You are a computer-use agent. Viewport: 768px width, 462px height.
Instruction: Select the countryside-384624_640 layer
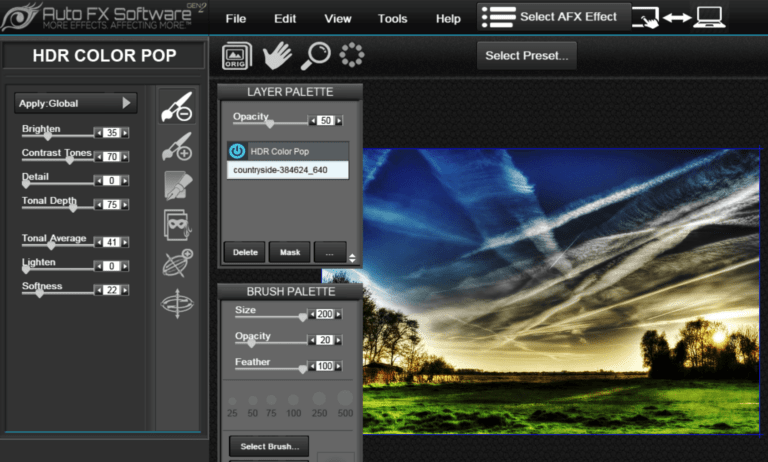coord(287,170)
